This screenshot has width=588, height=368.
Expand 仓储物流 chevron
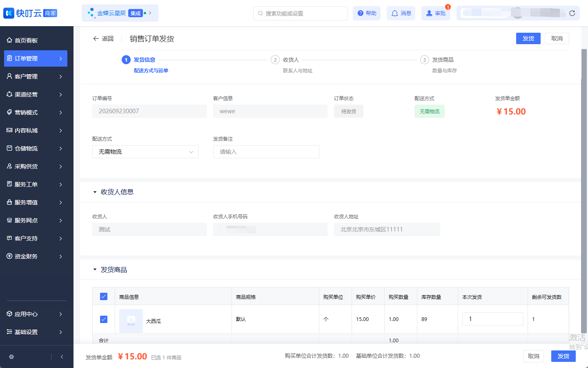[x=60, y=148]
